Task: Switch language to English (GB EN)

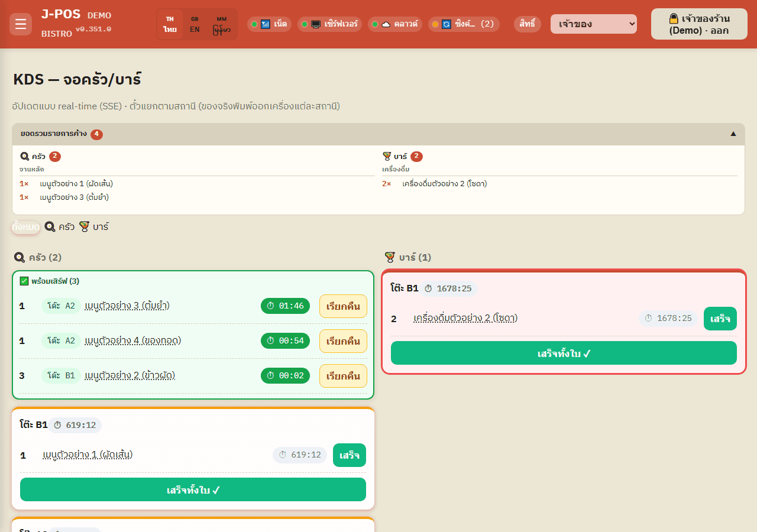Action: tap(195, 24)
